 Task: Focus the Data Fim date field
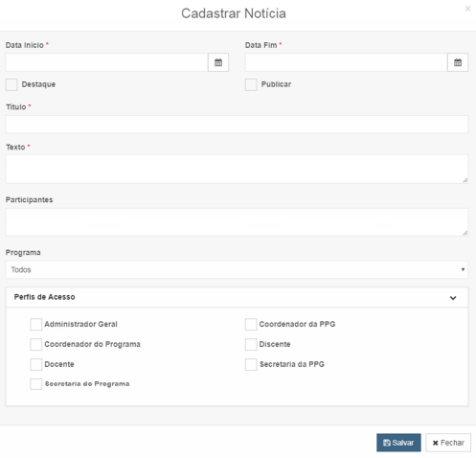[x=347, y=62]
